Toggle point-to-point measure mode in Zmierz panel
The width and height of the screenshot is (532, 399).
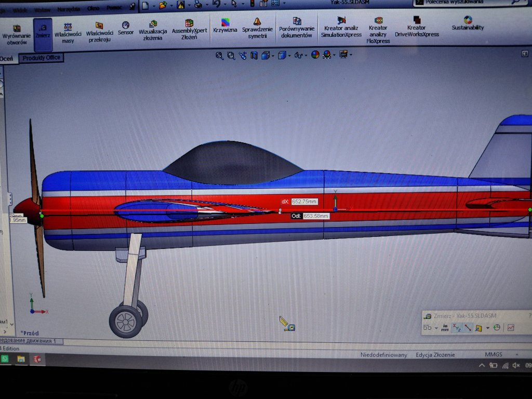coord(468,328)
